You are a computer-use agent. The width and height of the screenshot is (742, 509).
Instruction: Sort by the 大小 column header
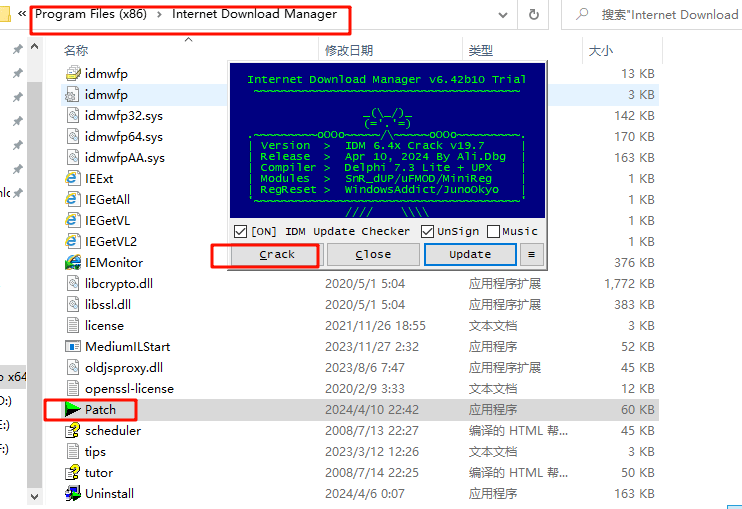601,50
